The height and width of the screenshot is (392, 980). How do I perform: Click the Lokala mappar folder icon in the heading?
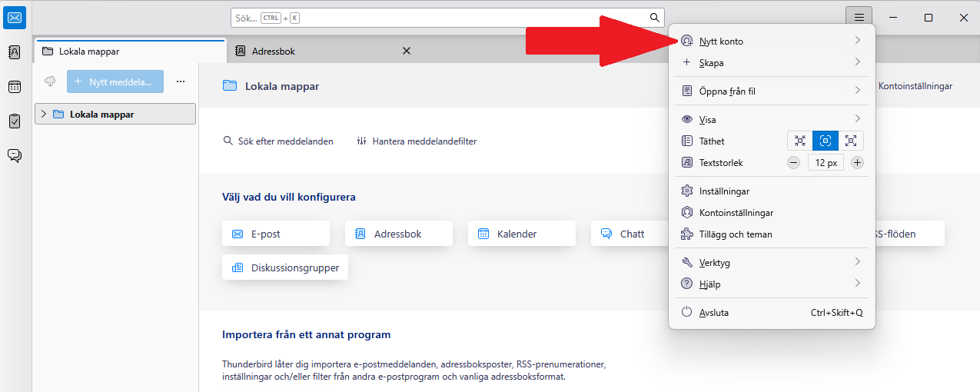pos(229,86)
